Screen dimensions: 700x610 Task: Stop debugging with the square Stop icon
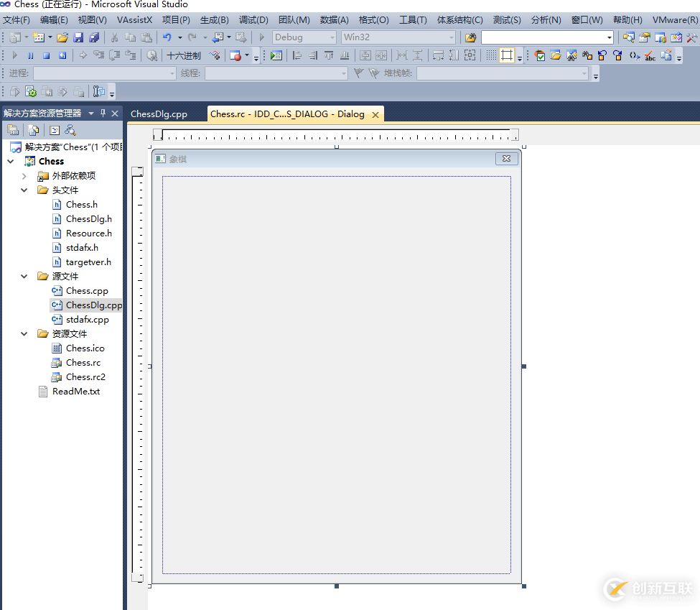tap(46, 55)
